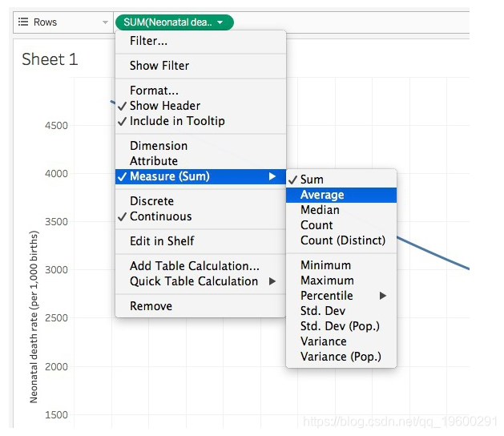Viewport: 504px width, 436px height.
Task: Open Format... from the menu
Action: click(200, 91)
